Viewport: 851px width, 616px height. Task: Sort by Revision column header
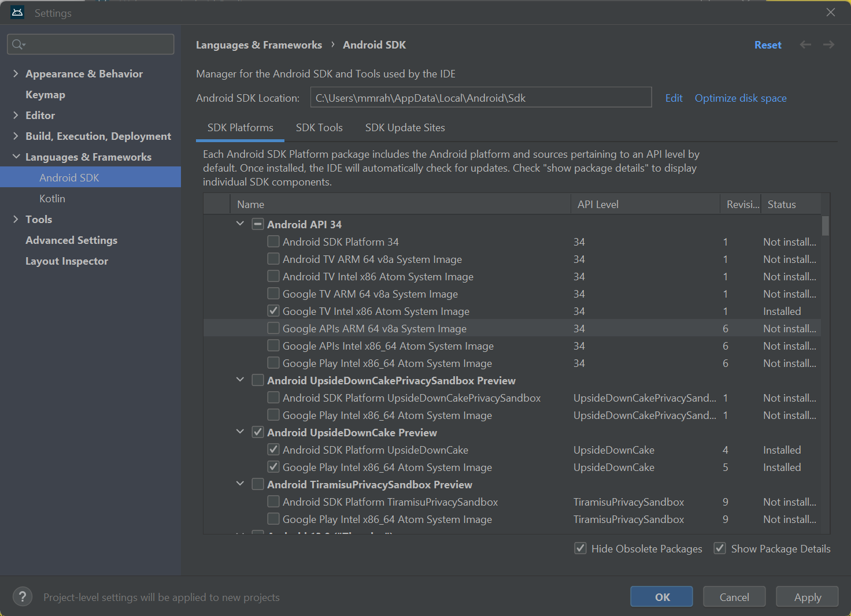[x=741, y=205]
